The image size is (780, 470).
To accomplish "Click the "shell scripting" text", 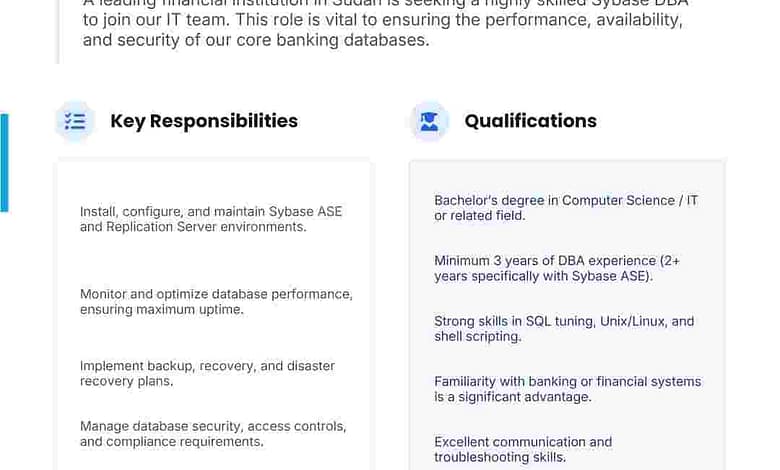I will pos(478,337).
